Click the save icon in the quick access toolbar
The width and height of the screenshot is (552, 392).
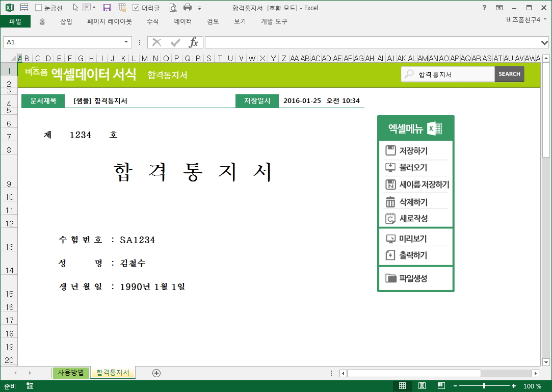tap(107, 8)
